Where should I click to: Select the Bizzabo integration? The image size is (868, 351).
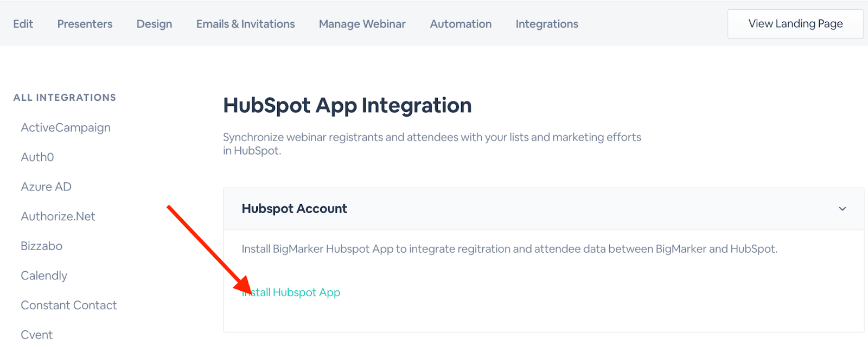click(41, 246)
